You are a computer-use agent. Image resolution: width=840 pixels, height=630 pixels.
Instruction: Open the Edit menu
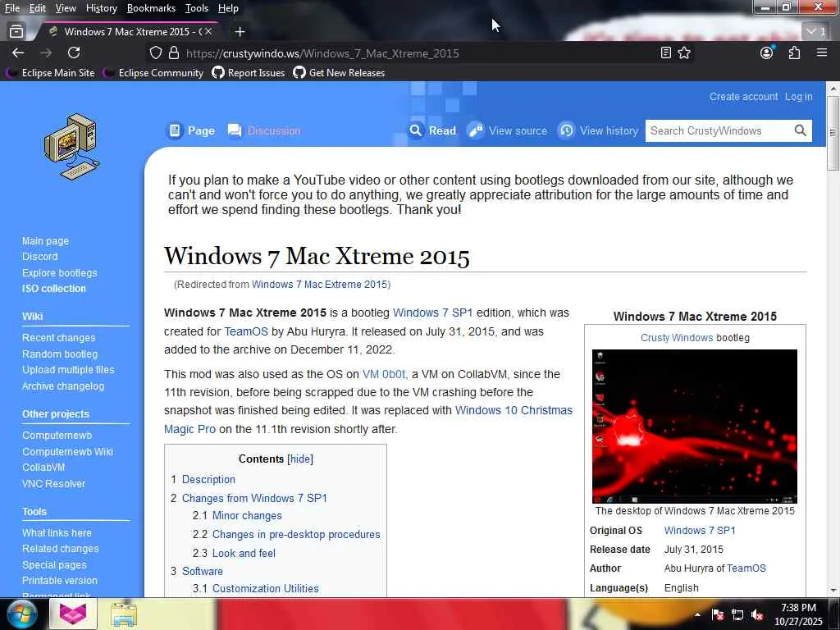tap(38, 8)
